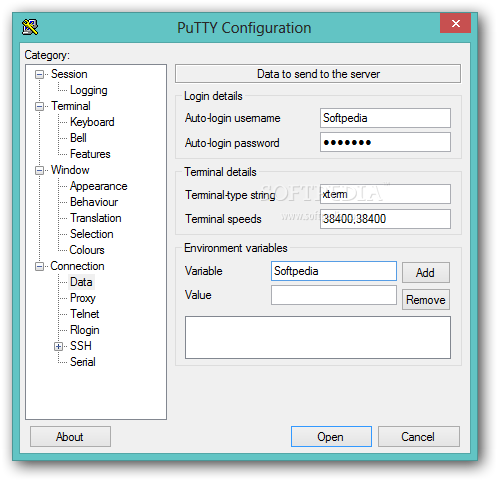Open the Translation category

[x=96, y=218]
